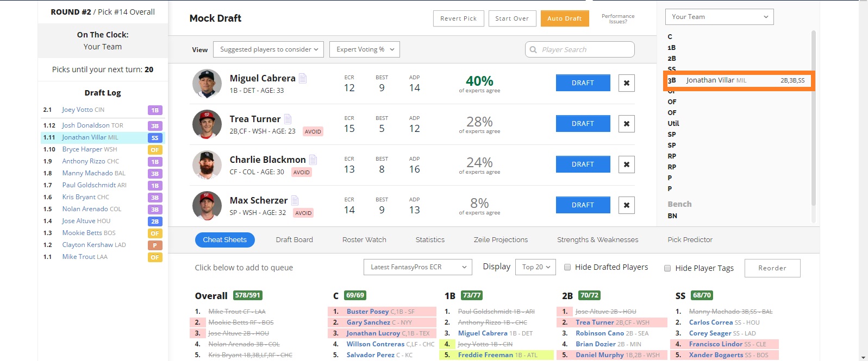Click Max Scherzer's headshot photo
This screenshot has height=361, width=868.
click(207, 206)
